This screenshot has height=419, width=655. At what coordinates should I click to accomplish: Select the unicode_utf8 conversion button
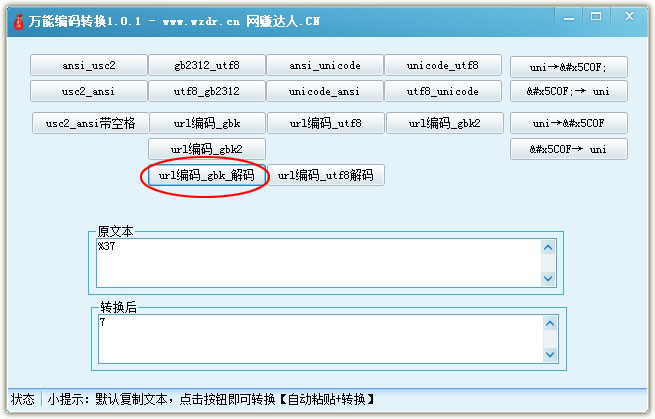pos(443,66)
